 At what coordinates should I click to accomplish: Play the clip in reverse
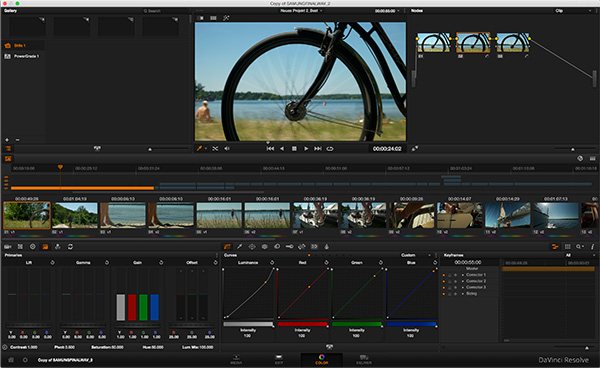(x=282, y=149)
